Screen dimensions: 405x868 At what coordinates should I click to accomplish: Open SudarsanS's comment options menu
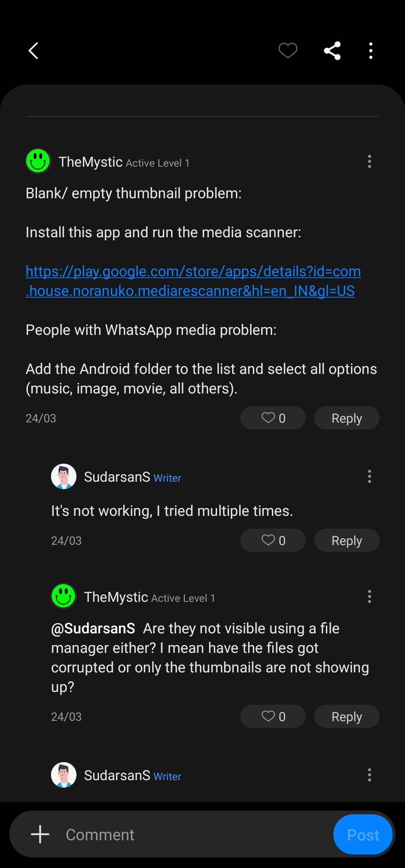(369, 476)
